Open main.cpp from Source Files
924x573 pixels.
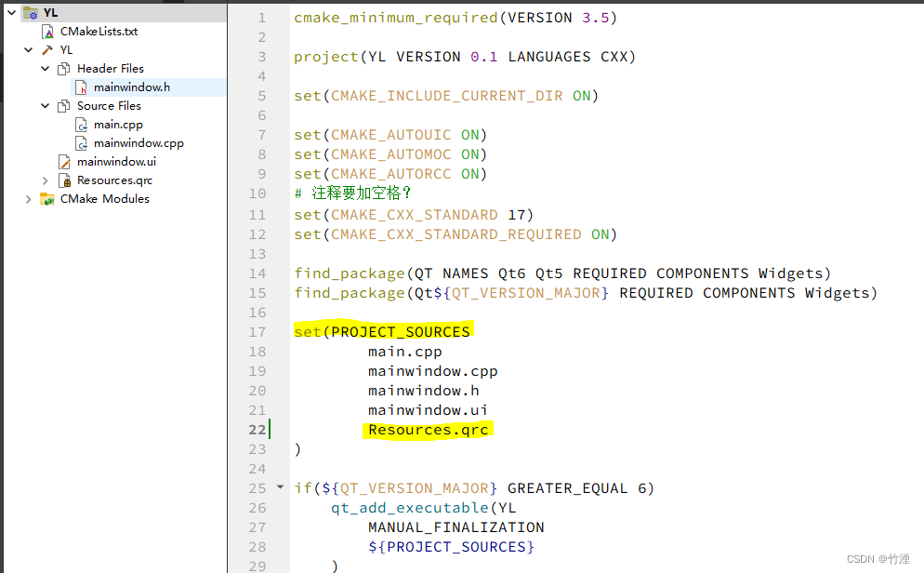[x=118, y=125]
